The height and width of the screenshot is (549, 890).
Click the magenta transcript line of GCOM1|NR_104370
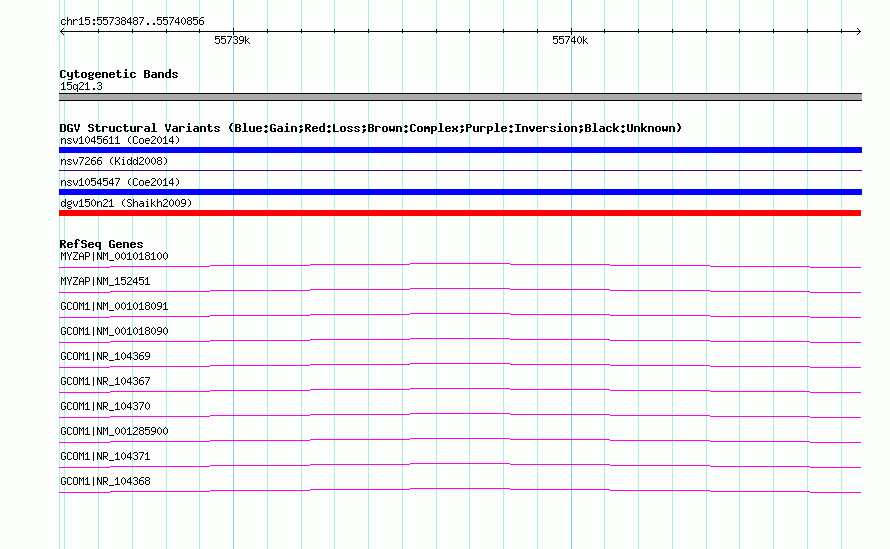pos(460,415)
